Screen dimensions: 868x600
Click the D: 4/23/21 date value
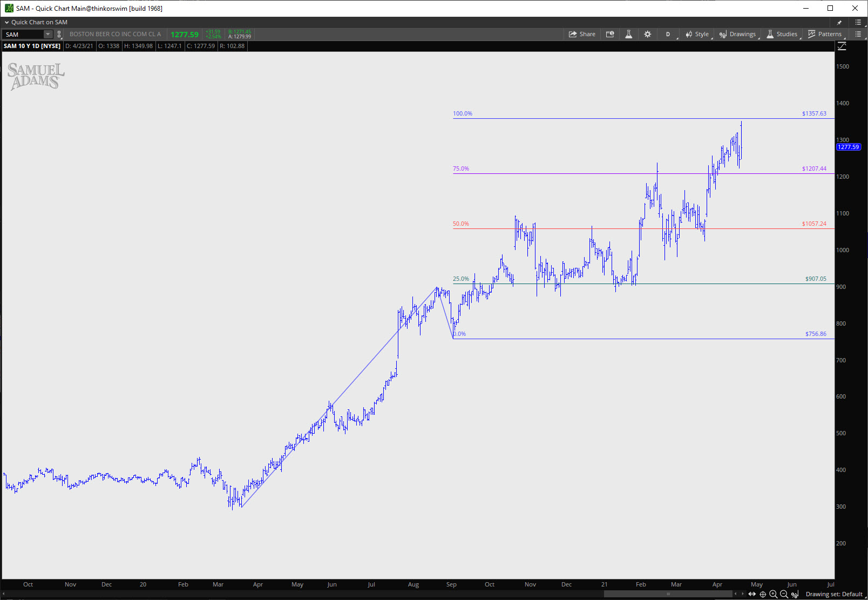click(79, 46)
